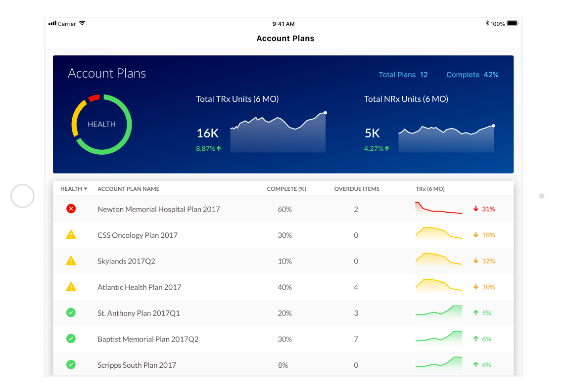This screenshot has height=392, width=566.
Task: Click the overdue items count 4
Action: tap(356, 287)
